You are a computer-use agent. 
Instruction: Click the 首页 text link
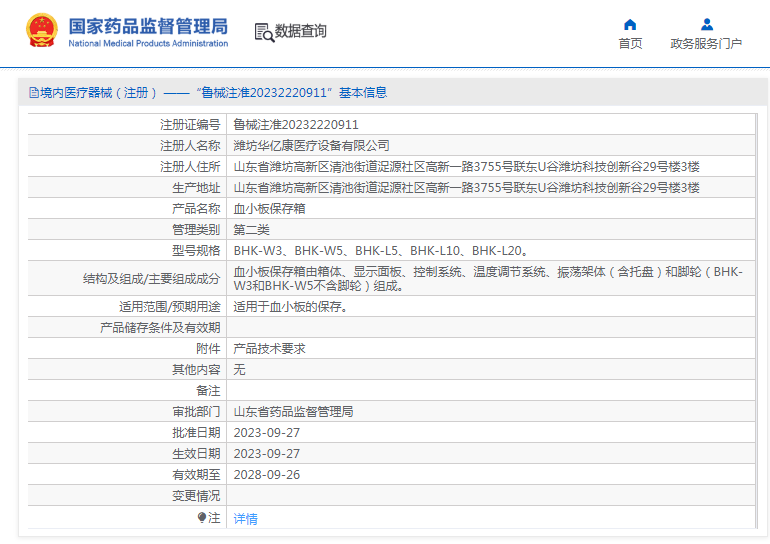[630, 44]
